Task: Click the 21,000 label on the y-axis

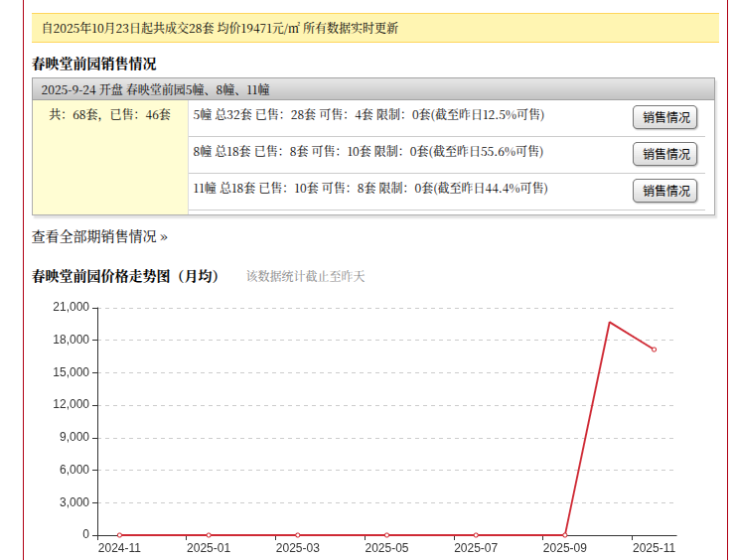Action: [71, 308]
